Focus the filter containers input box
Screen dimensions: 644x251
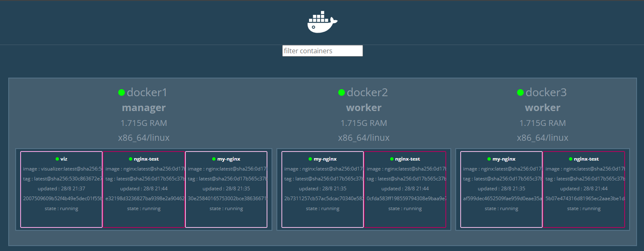pos(322,51)
